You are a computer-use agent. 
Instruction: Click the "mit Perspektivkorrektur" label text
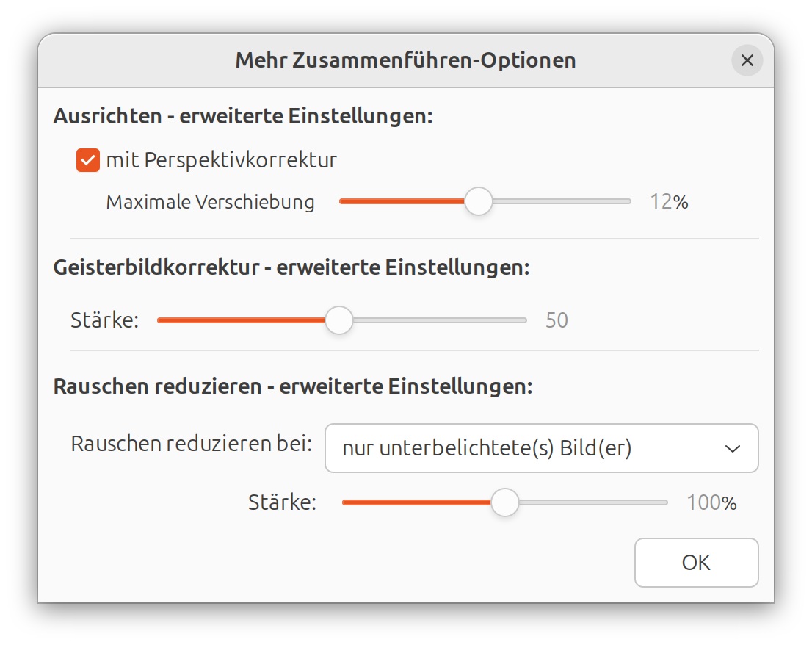coord(221,160)
